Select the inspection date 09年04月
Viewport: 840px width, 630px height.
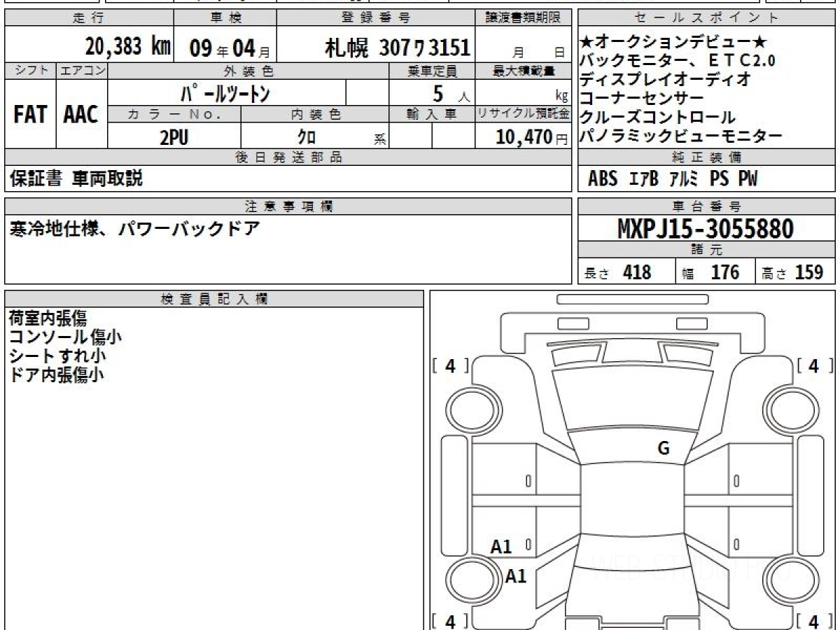(x=230, y=48)
